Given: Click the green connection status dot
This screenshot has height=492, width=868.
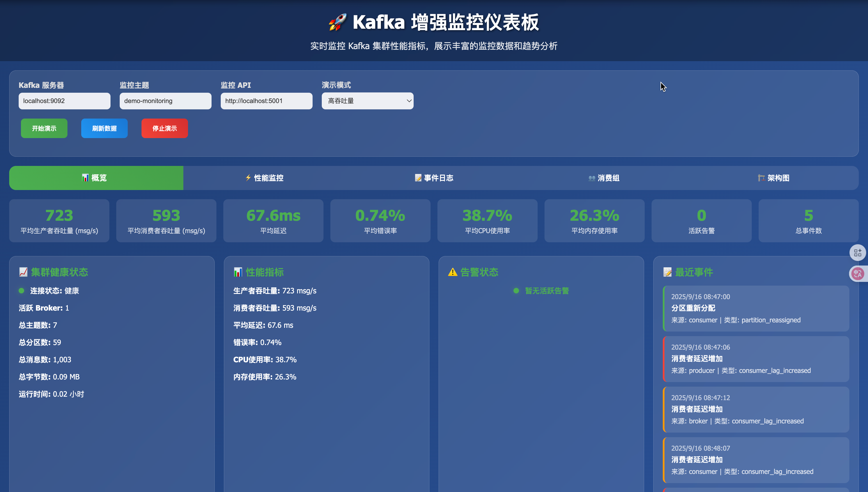Looking at the screenshot, I should pos(22,290).
